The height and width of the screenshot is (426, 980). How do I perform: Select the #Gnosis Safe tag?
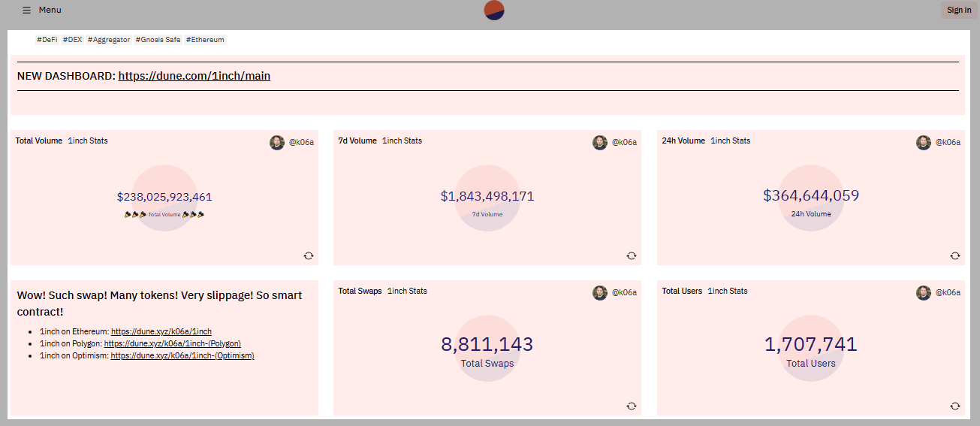point(158,39)
